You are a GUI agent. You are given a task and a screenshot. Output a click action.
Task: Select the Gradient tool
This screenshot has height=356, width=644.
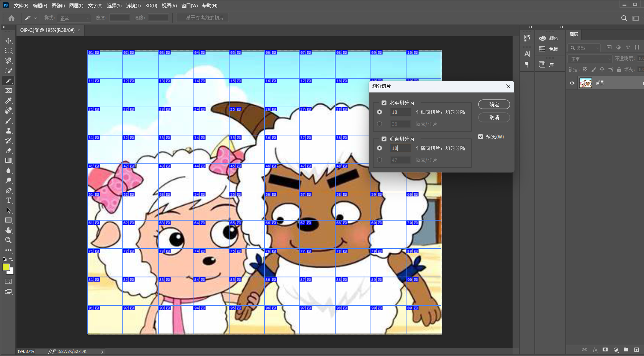[8, 160]
